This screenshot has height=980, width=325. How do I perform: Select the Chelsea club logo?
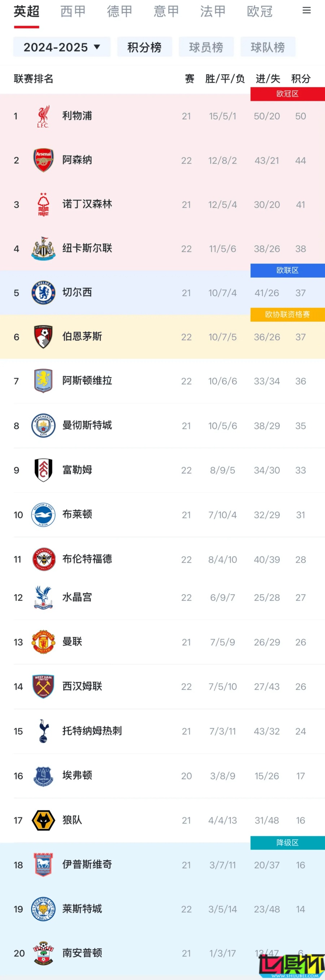(43, 293)
